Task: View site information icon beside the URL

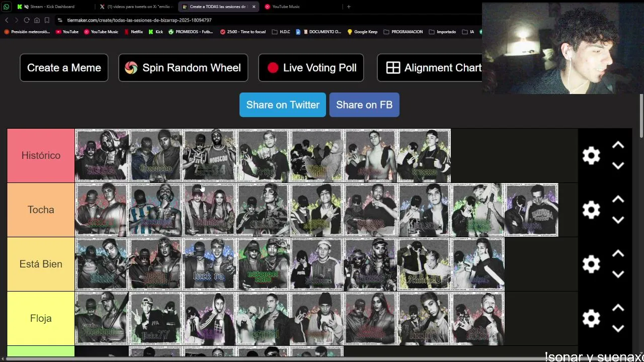Action: (60, 20)
